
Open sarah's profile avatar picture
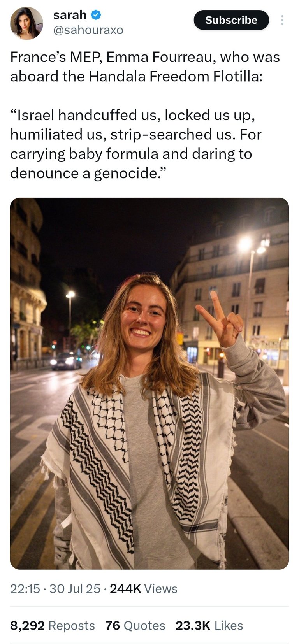(26, 23)
